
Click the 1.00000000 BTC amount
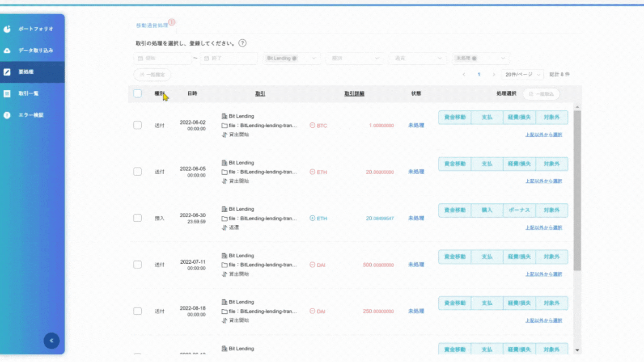381,126
